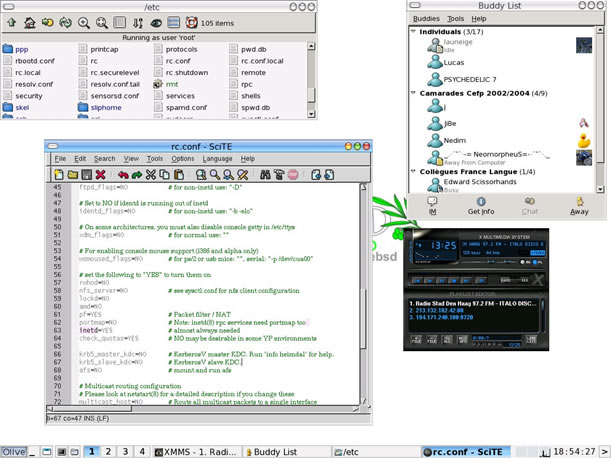611x458 pixels.
Task: Click the red undo arrow in SciTE
Action: [x=122, y=175]
